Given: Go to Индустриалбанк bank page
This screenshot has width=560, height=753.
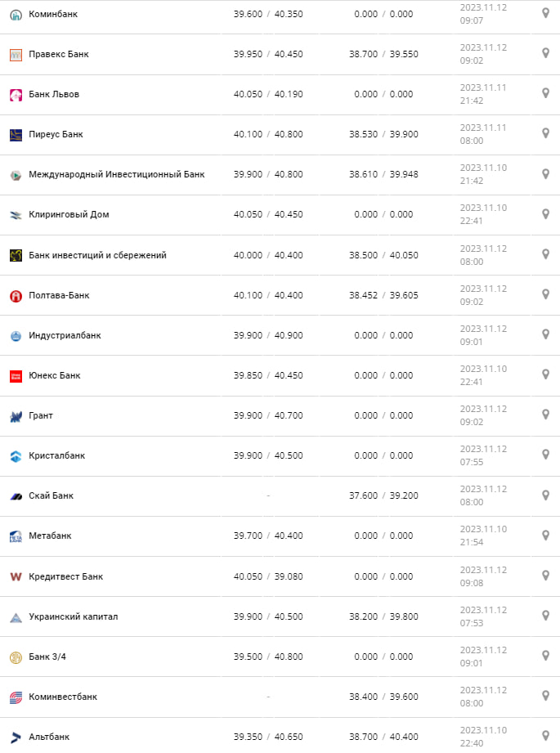Looking at the screenshot, I should (65, 335).
